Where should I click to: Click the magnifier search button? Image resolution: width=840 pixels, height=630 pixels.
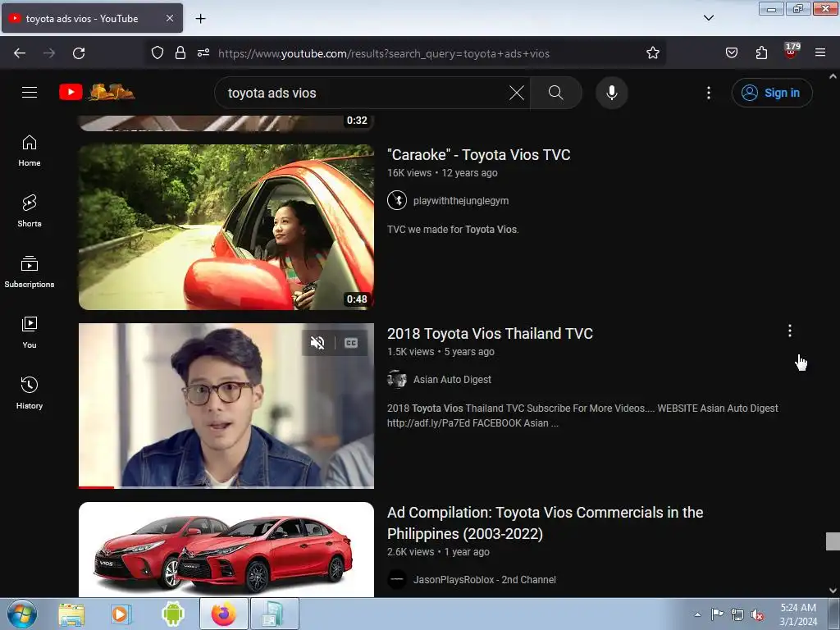(x=556, y=93)
